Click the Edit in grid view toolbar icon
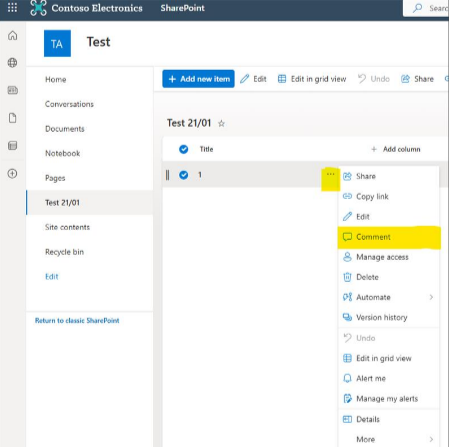Screen dimensions: 449x447 [282, 79]
